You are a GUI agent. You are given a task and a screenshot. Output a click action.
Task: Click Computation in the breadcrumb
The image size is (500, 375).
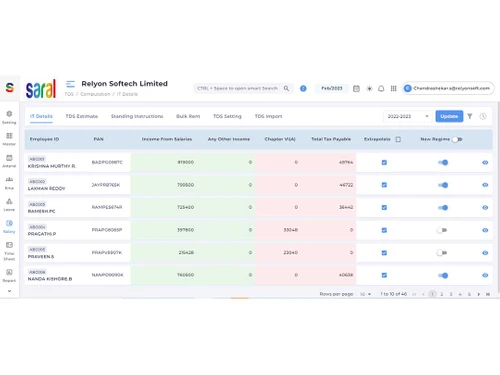pos(95,94)
